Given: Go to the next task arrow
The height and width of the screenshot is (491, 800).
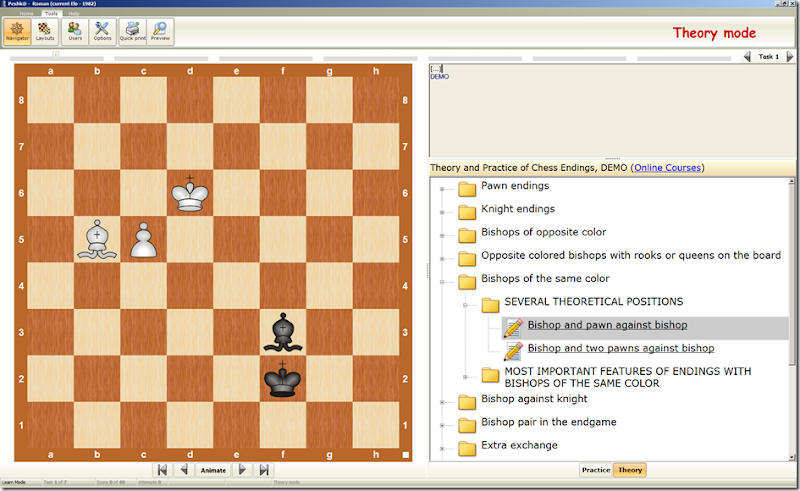Looking at the screenshot, I should click(x=789, y=57).
